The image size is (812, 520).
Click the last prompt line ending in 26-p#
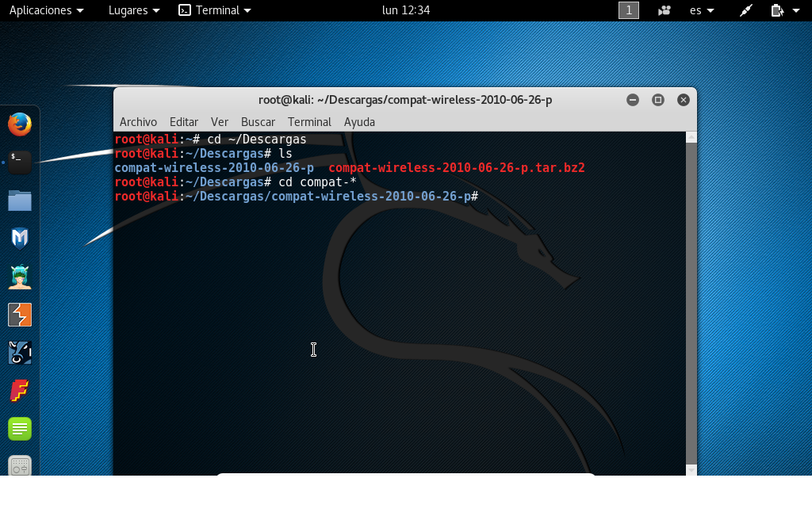coord(297,197)
